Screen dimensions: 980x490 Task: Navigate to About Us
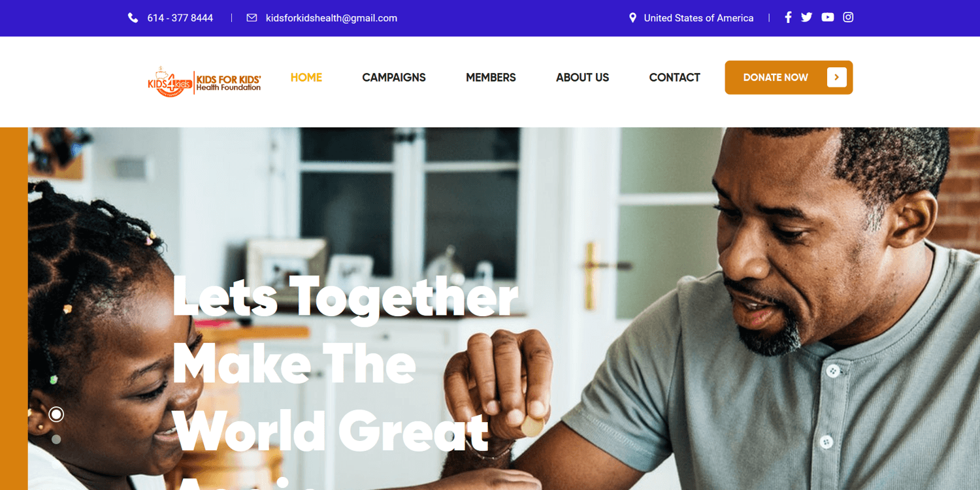click(583, 78)
